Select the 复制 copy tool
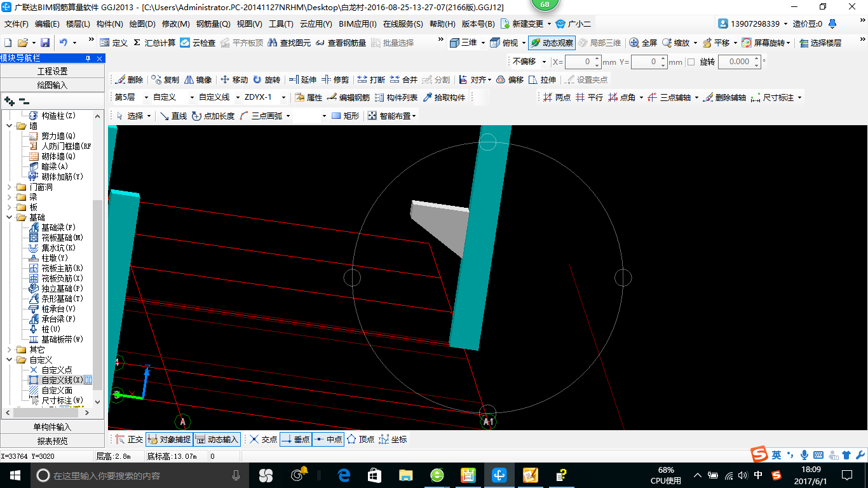 pyautogui.click(x=165, y=79)
